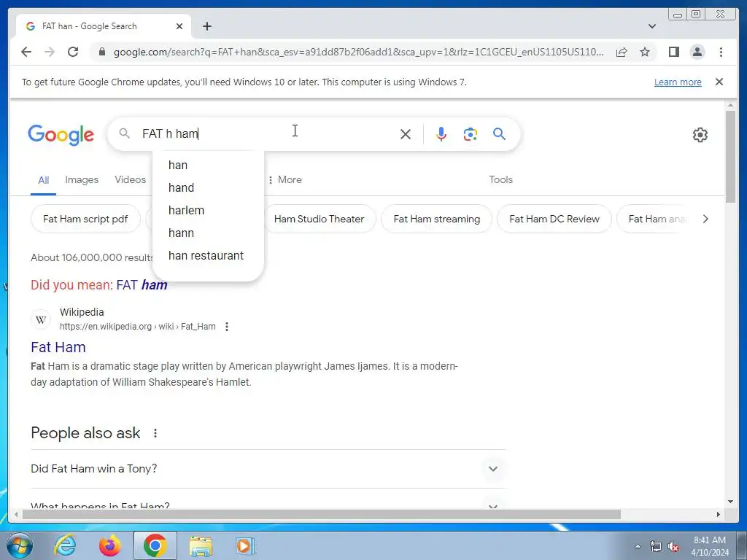Open the muted volume tray icon

673,546
